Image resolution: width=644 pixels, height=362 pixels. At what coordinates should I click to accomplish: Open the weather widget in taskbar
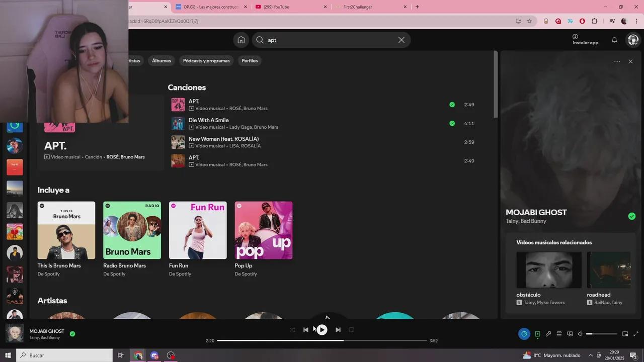tap(551, 355)
